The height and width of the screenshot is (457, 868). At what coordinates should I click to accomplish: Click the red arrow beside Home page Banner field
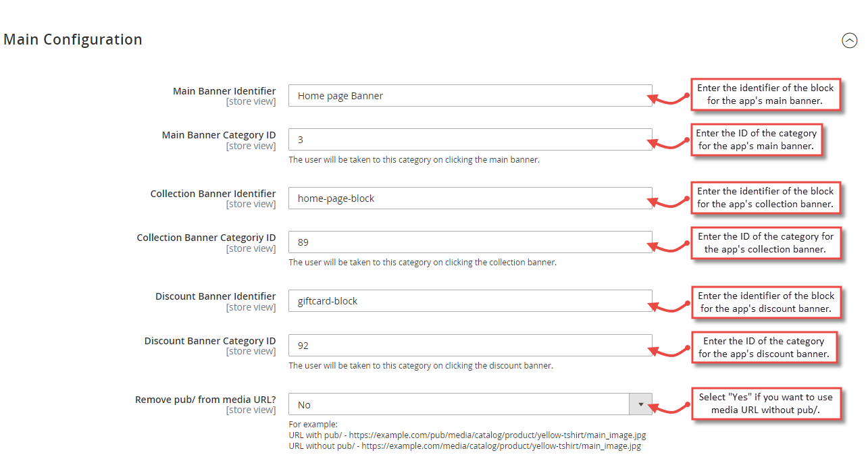pyautogui.click(x=669, y=99)
